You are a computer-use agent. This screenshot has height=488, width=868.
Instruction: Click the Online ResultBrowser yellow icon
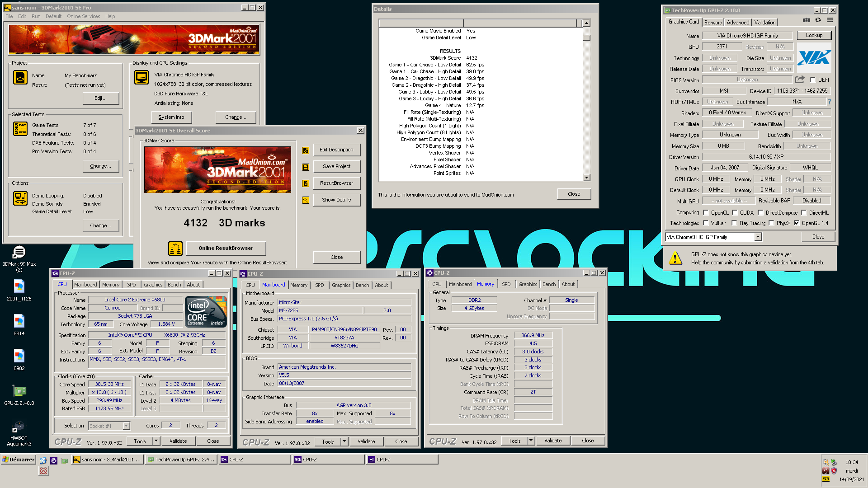175,248
